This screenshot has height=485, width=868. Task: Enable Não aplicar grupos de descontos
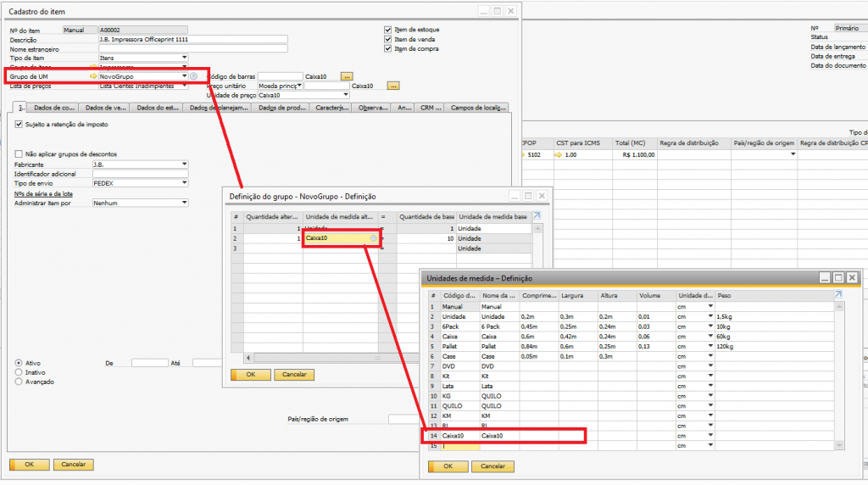point(19,153)
